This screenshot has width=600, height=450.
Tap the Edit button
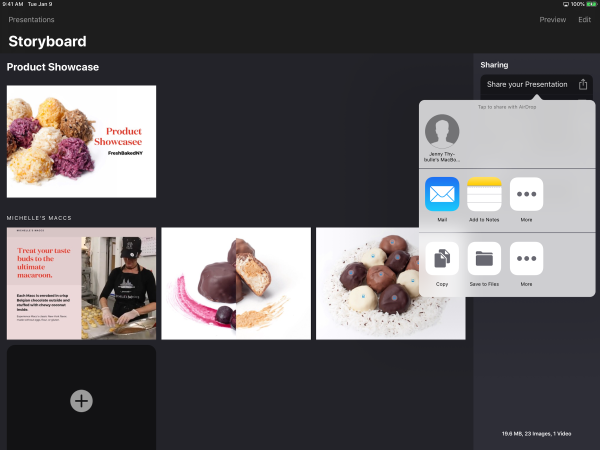(584, 20)
